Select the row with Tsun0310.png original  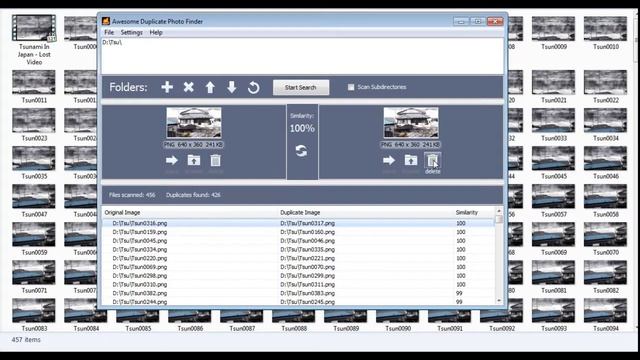[x=298, y=284]
